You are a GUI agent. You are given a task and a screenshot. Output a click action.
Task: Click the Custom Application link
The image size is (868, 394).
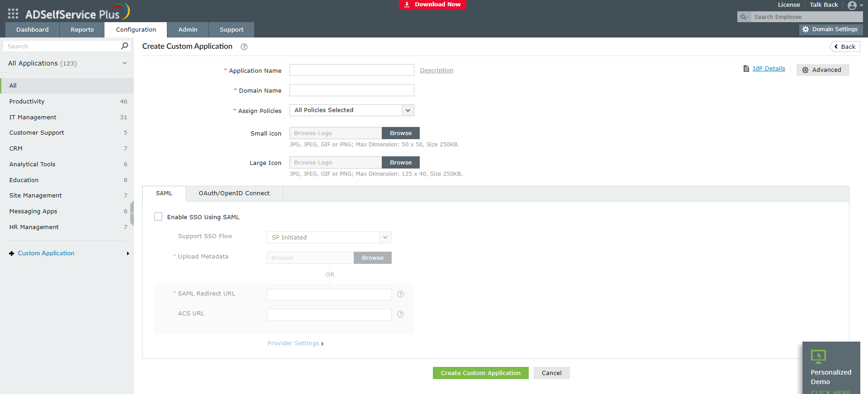[46, 253]
